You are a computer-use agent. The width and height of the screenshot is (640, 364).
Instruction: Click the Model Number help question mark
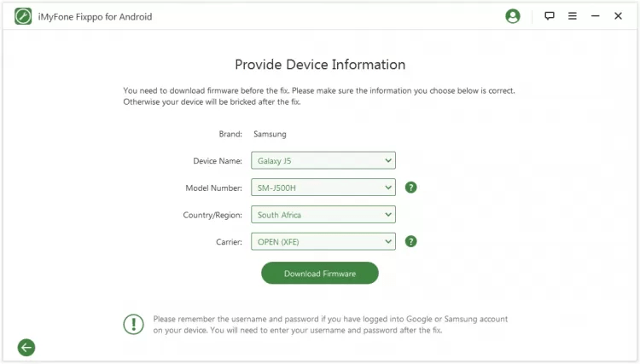[410, 188]
